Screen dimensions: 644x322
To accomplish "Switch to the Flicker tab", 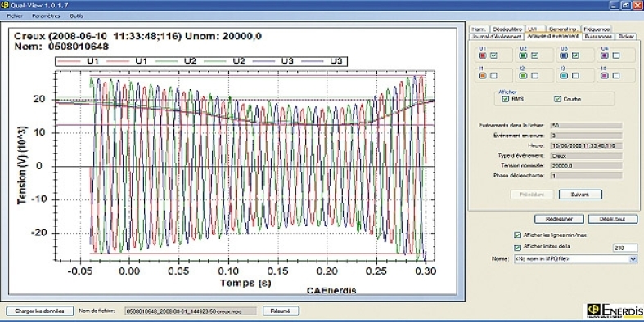I will pyautogui.click(x=625, y=37).
